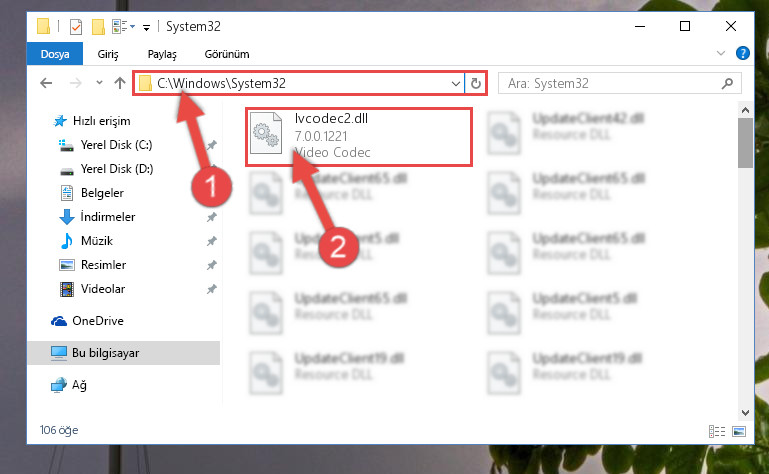Open the Help question mark icon
769x474 pixels.
(743, 53)
